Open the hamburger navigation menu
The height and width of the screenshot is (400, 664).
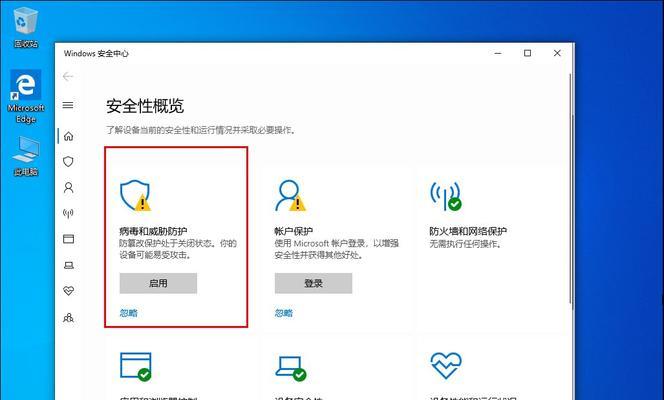click(x=68, y=105)
